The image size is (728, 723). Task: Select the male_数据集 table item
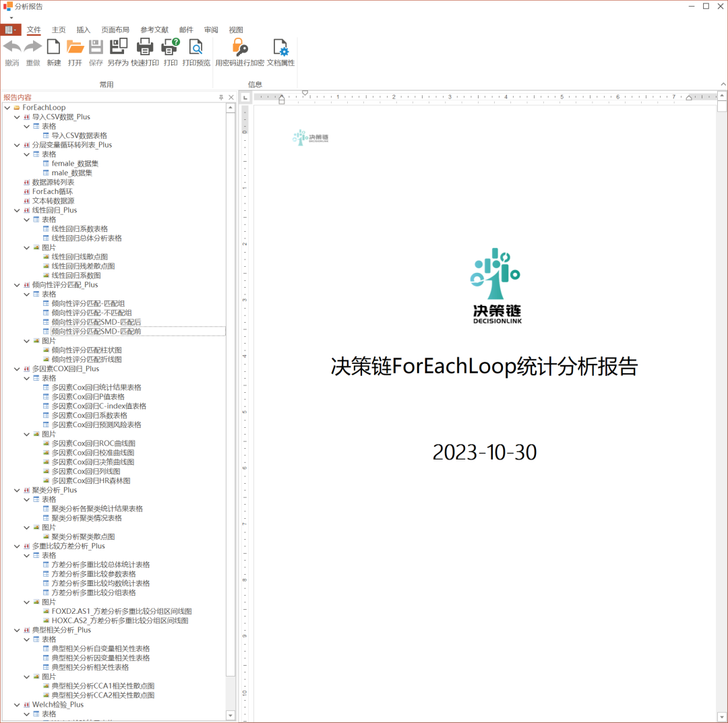click(71, 172)
